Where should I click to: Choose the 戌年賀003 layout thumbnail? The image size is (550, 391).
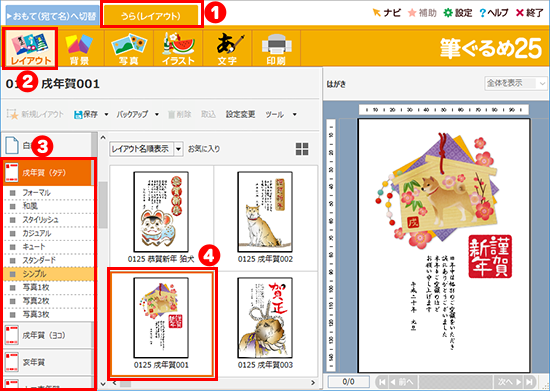click(x=265, y=323)
